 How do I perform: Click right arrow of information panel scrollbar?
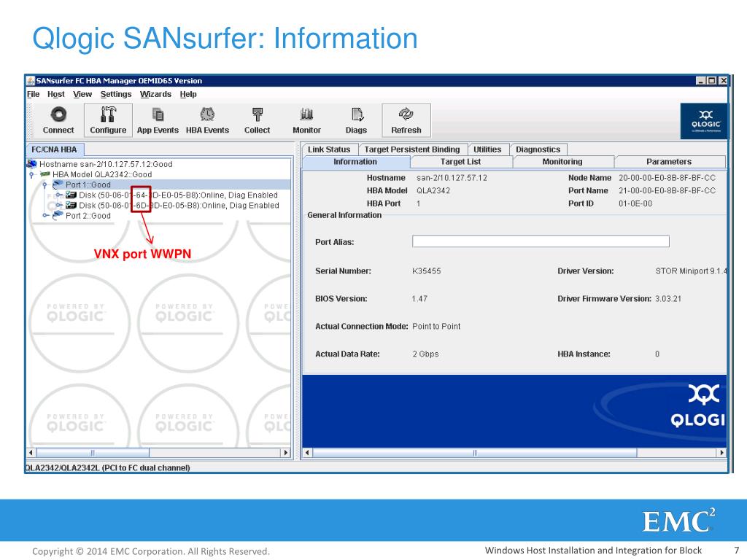pyautogui.click(x=721, y=452)
